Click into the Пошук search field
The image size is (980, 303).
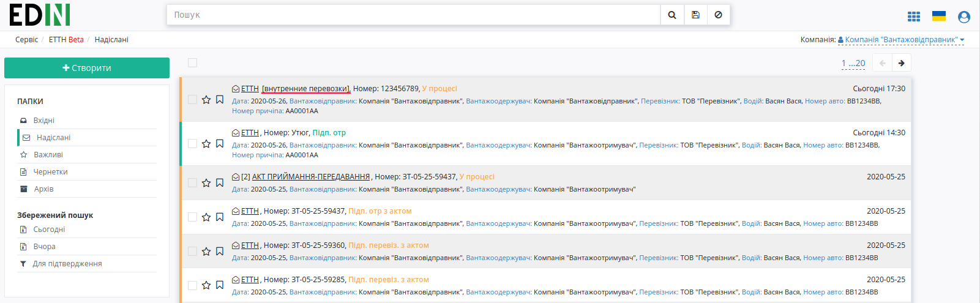pos(414,15)
